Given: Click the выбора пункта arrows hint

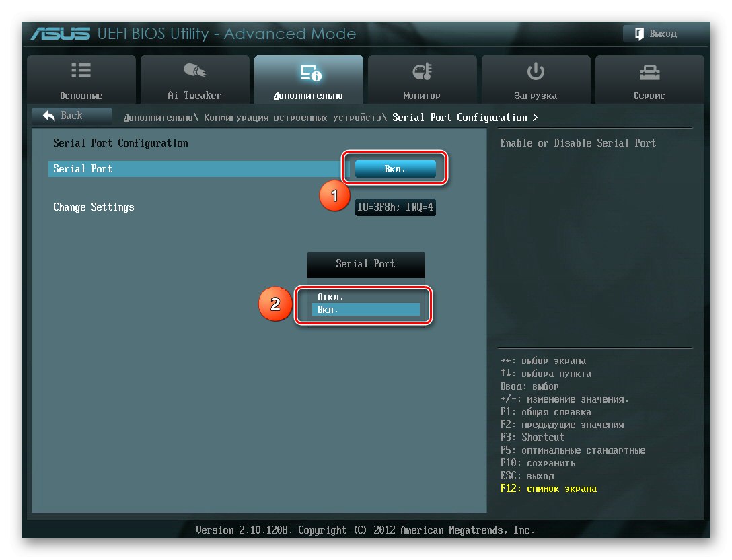Looking at the screenshot, I should pos(546,373).
